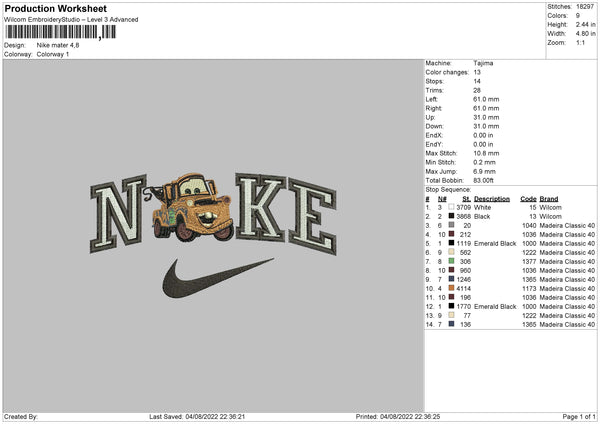
Task: Click the Min Stitch value '0.2 mm'
Action: 484,162
